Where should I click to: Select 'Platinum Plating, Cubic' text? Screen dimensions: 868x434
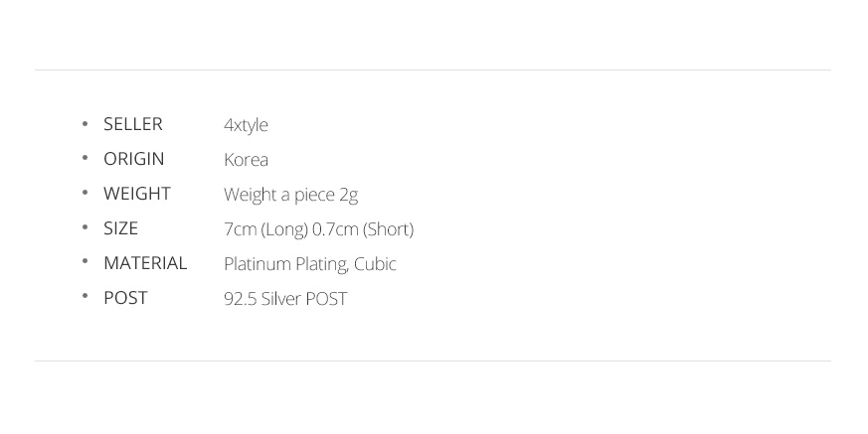click(x=309, y=264)
